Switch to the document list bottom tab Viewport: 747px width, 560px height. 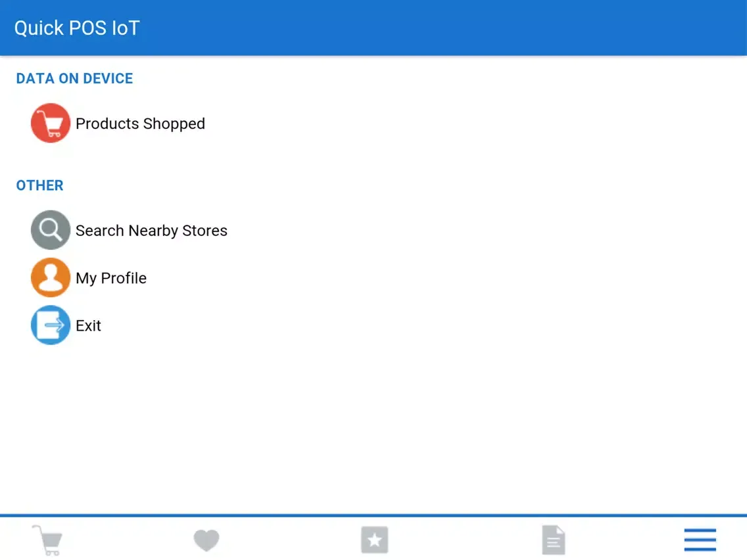coord(554,540)
